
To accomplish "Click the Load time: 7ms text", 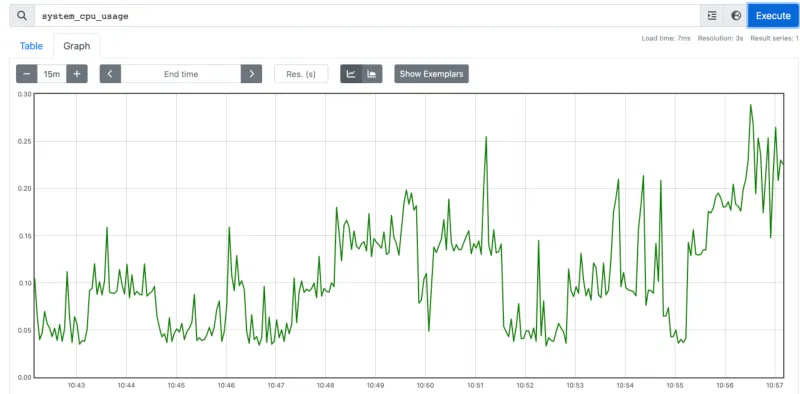I will (x=666, y=38).
